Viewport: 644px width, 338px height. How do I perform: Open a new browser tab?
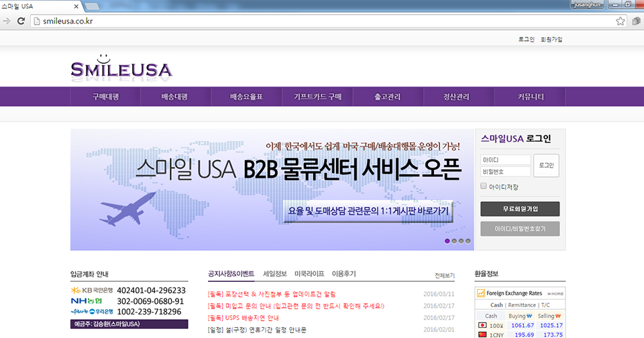tap(93, 6)
